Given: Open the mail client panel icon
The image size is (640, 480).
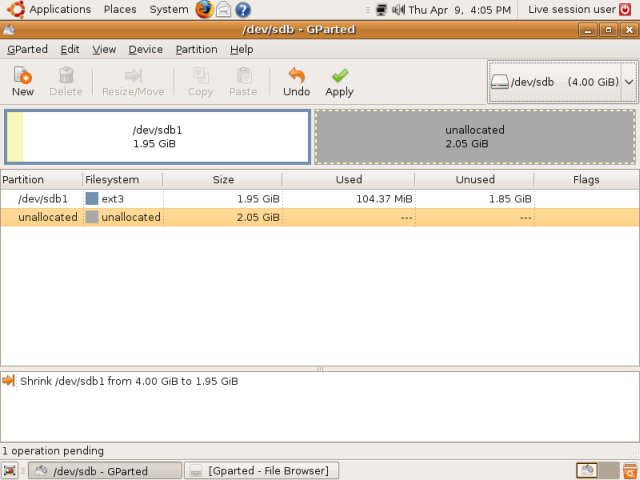Looking at the screenshot, I should pos(223,9).
